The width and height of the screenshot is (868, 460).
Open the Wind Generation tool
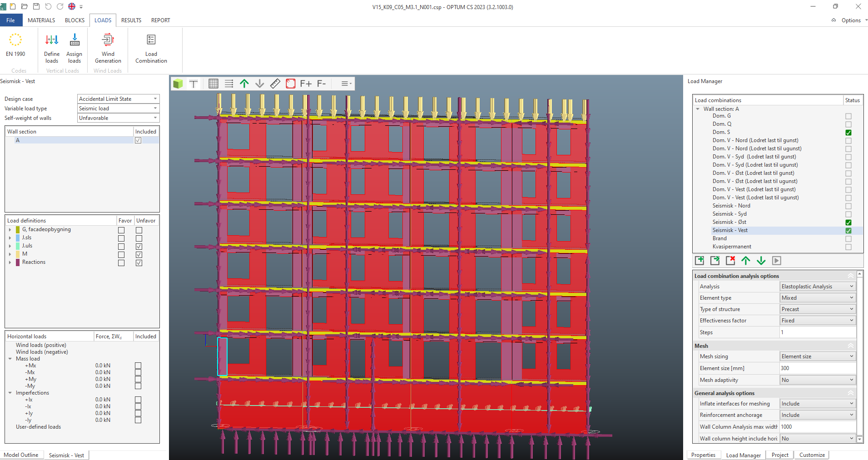107,48
